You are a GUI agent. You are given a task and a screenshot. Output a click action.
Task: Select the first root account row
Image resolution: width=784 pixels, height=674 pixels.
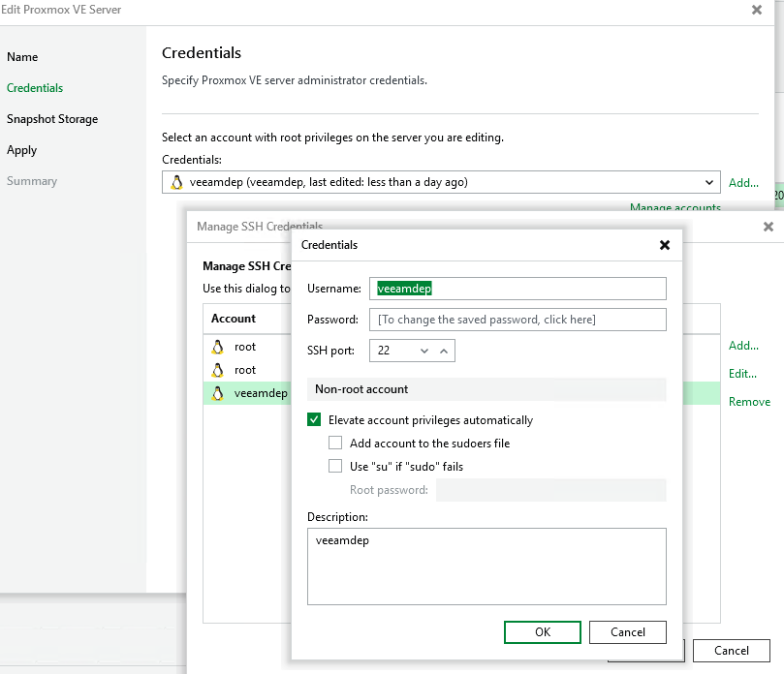[247, 347]
